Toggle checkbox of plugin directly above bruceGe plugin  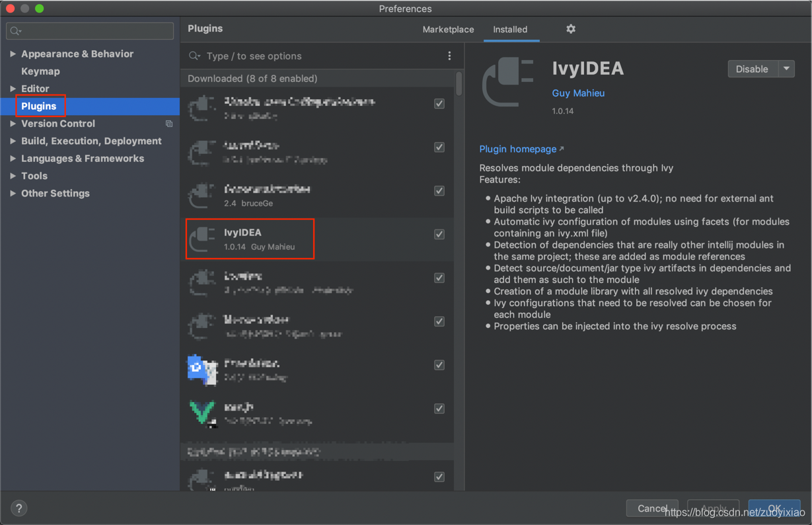pyautogui.click(x=439, y=147)
